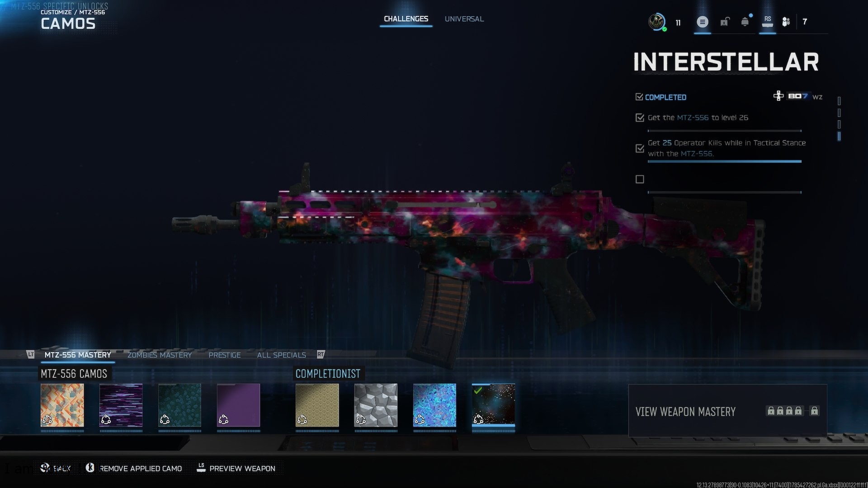This screenshot has width=868, height=488.
Task: Click the COMPLETIONIST section label
Action: pos(328,374)
